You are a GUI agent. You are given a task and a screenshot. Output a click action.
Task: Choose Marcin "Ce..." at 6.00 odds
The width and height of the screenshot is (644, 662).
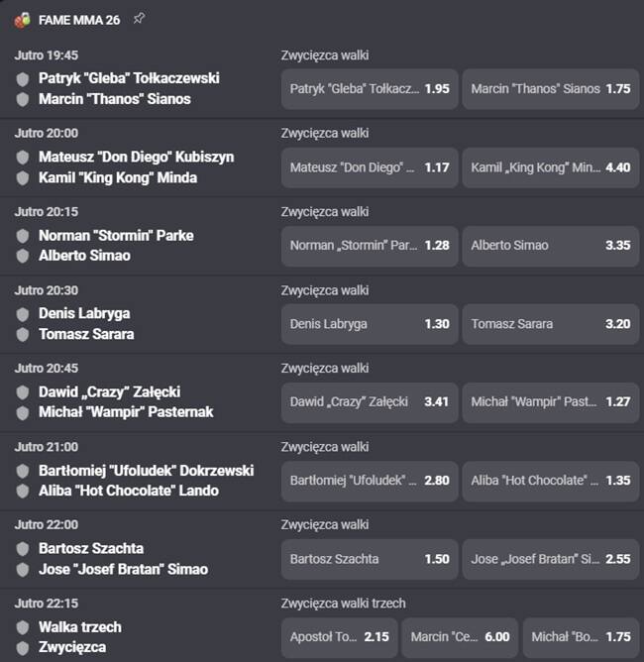460,637
